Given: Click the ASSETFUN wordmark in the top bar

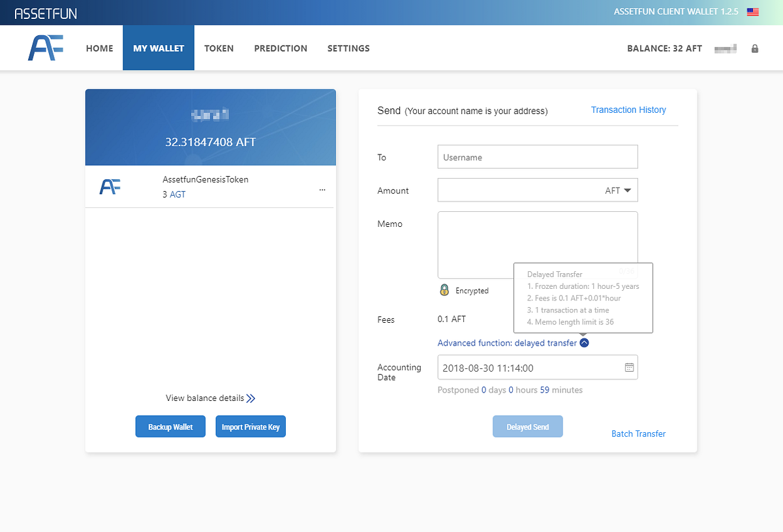Looking at the screenshot, I should click(44, 12).
